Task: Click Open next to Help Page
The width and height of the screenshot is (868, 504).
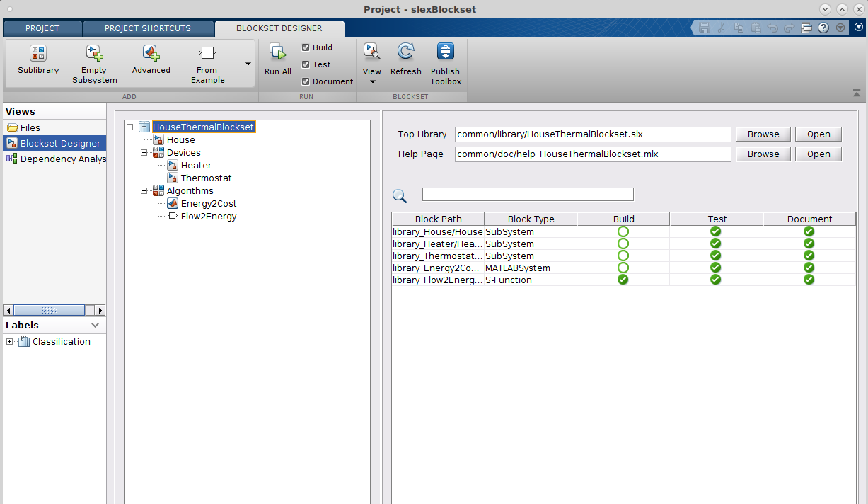Action: pos(818,154)
